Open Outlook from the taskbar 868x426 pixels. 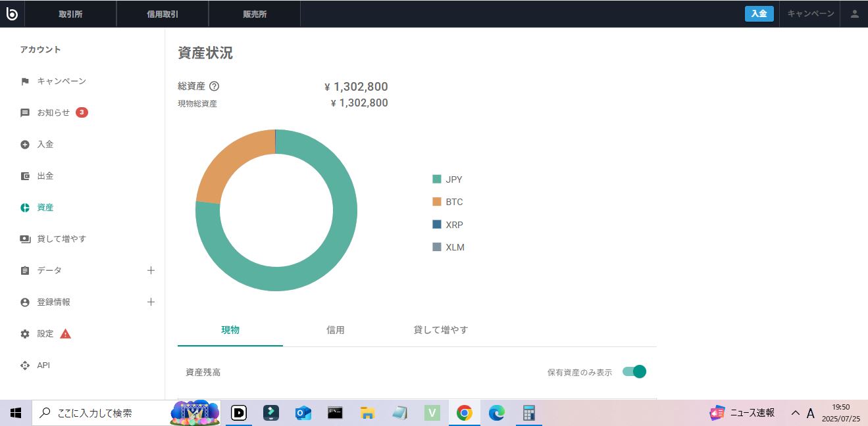pyautogui.click(x=303, y=413)
